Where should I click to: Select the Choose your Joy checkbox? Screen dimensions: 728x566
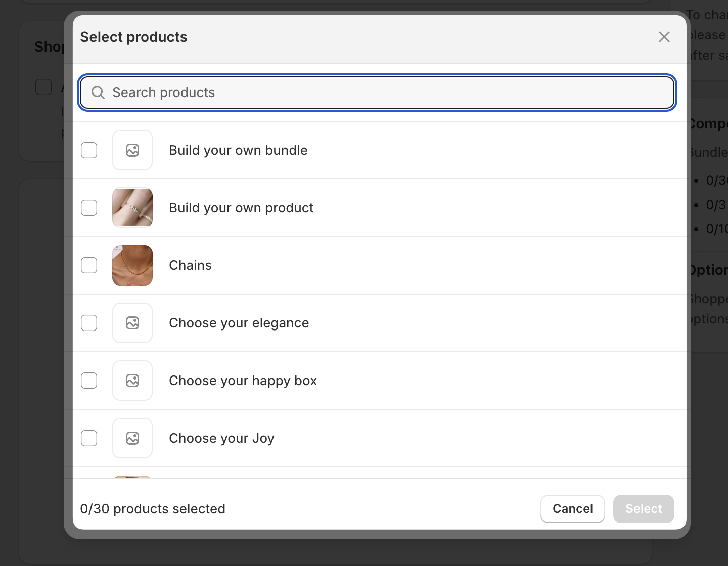[x=89, y=438]
